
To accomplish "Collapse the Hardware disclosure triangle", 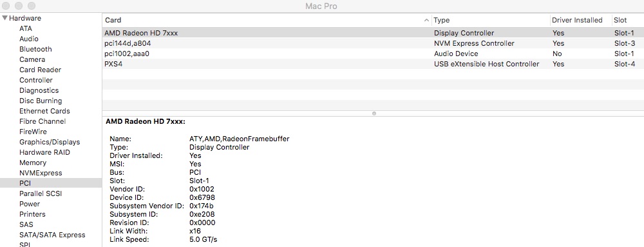I will 5,18.
